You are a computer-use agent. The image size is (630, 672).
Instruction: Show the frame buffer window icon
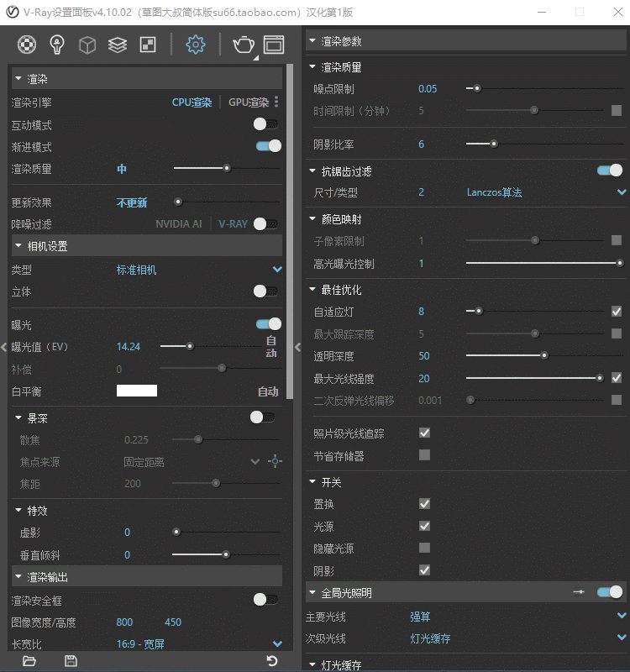point(274,45)
